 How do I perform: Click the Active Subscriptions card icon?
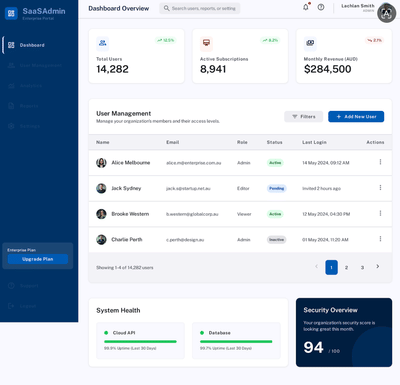coord(206,43)
